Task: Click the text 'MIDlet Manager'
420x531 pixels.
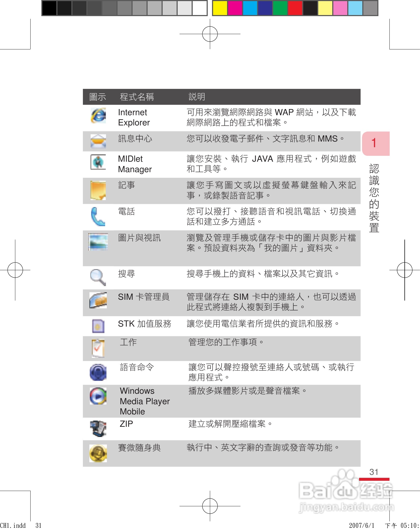Action: tap(135, 164)
